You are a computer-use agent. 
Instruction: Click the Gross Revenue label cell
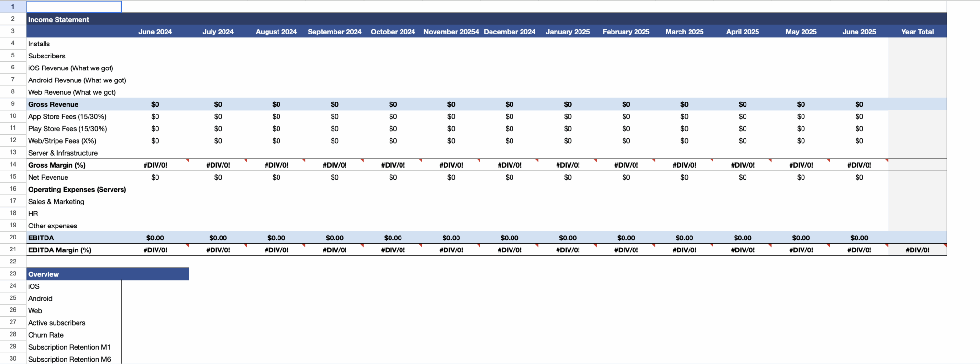tap(74, 104)
